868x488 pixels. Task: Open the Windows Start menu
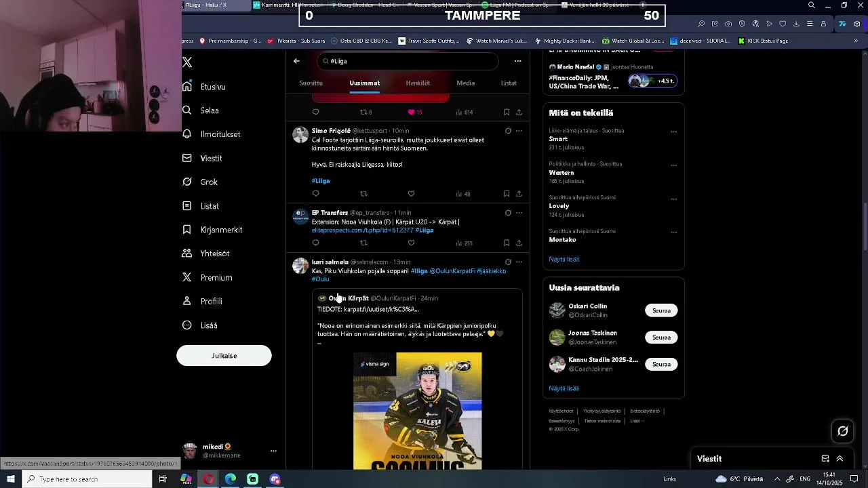point(11,479)
